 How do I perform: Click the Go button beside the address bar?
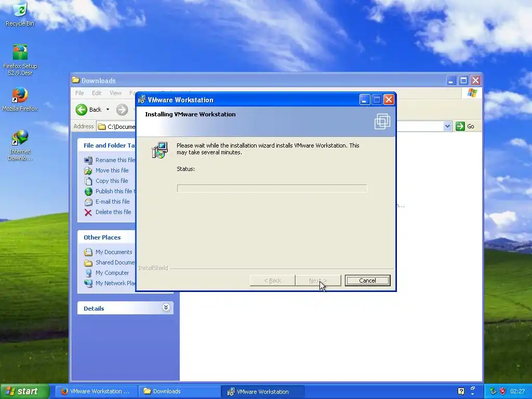click(x=465, y=126)
